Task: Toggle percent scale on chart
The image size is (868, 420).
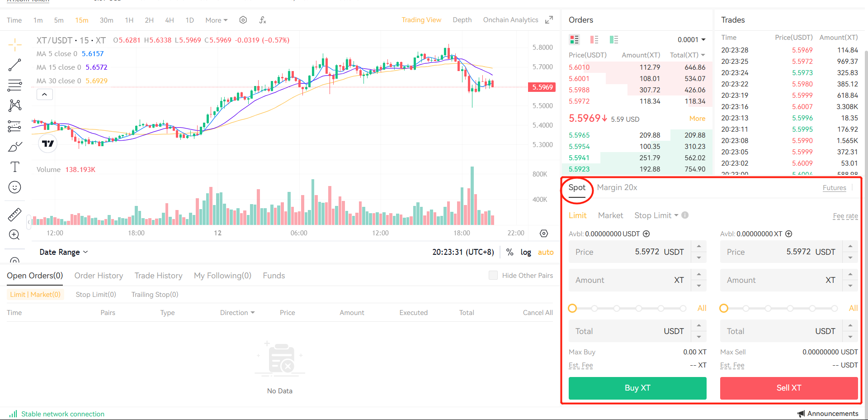Action: 509,252
